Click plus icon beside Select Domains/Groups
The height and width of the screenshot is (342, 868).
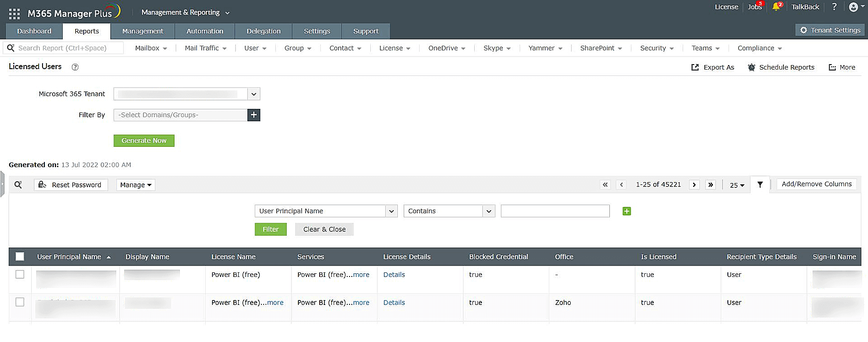(x=254, y=115)
